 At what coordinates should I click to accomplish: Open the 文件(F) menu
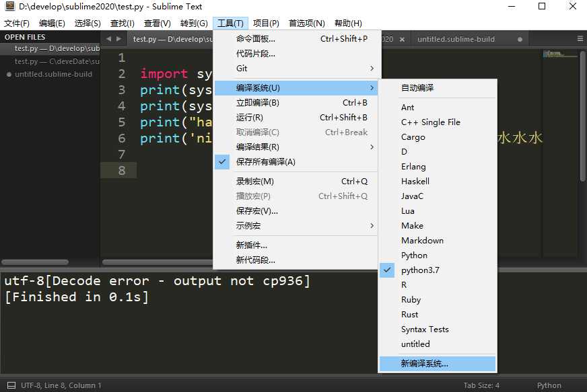16,23
